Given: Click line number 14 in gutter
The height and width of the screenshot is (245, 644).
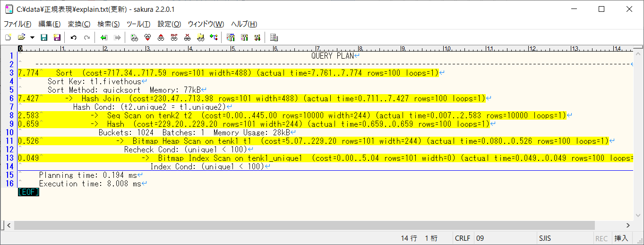Looking at the screenshot, I should (x=10, y=166).
